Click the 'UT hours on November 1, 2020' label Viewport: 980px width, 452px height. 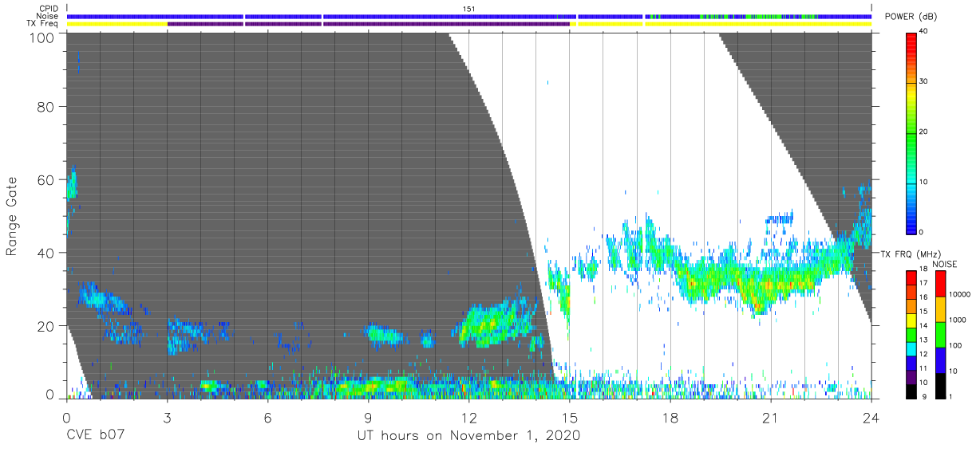tap(468, 436)
